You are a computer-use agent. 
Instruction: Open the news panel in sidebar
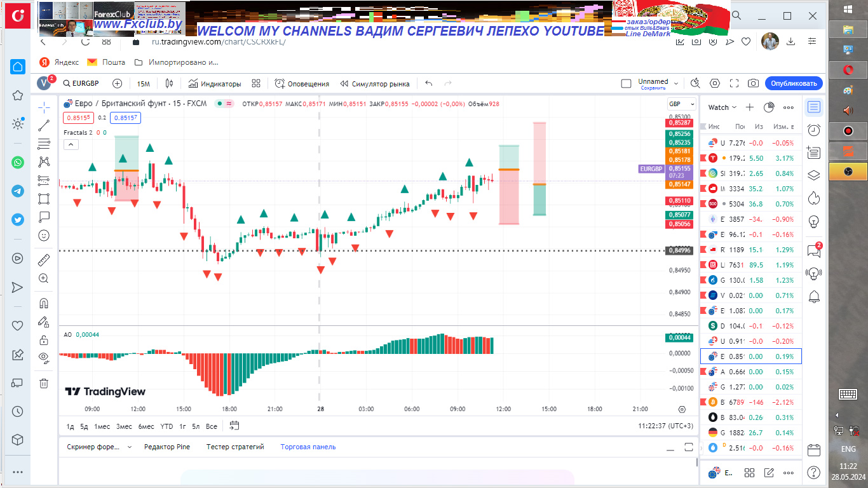[x=814, y=152]
